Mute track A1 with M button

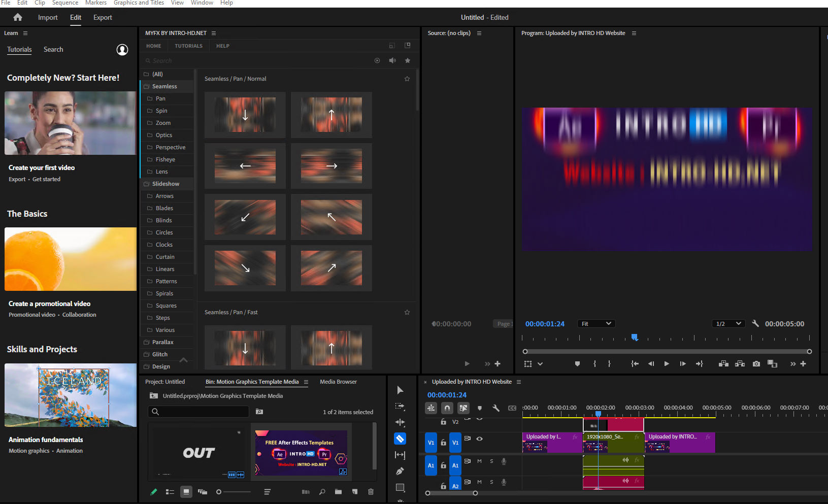(x=479, y=461)
